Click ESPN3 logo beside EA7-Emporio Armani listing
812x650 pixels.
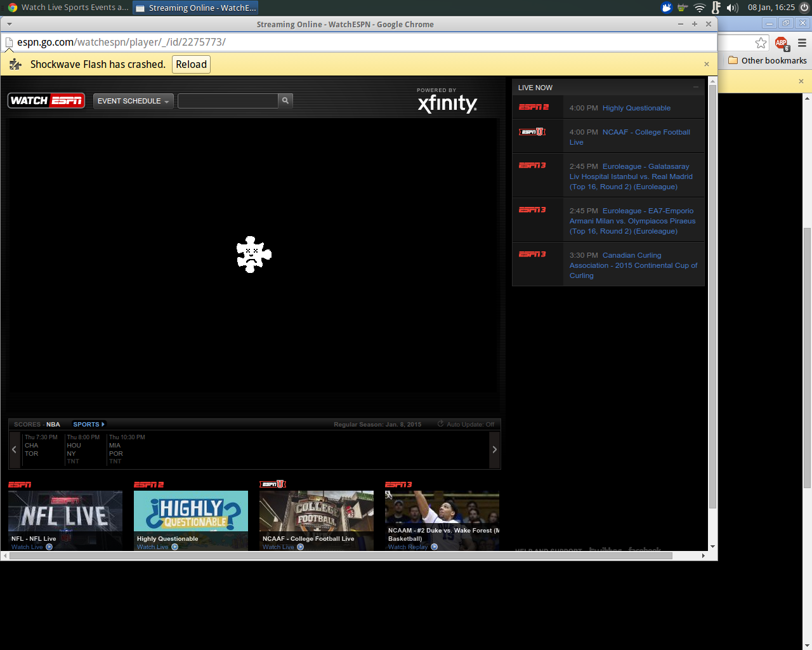[x=532, y=210]
